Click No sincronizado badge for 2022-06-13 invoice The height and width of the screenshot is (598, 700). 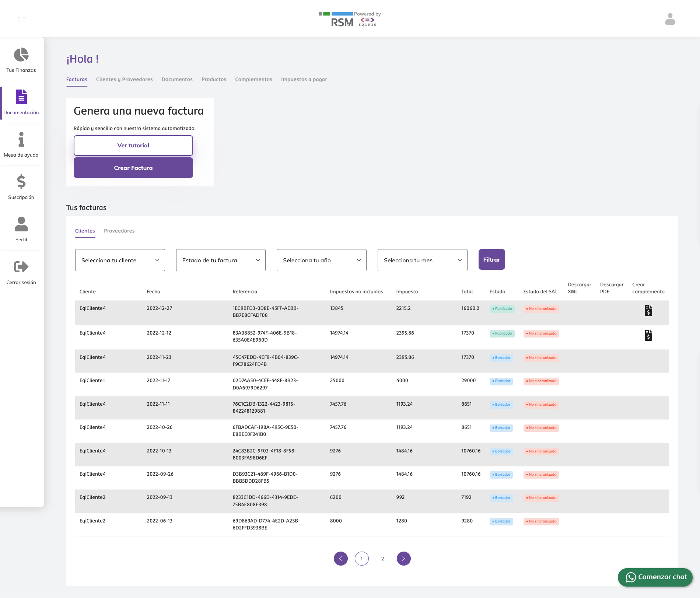541,521
